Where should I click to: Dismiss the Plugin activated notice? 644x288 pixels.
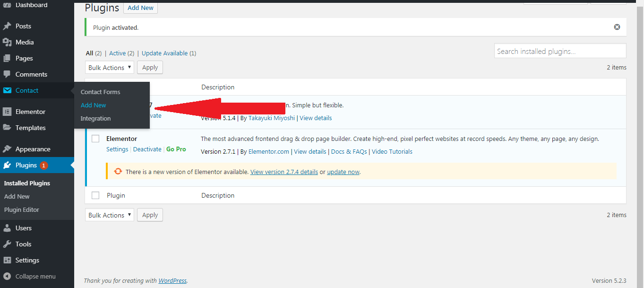617,27
